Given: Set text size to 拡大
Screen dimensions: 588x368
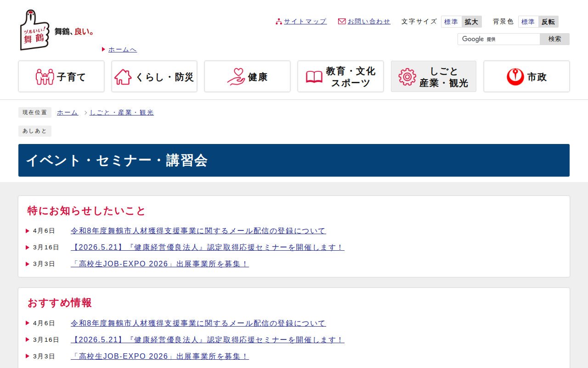Looking at the screenshot, I should 471,22.
